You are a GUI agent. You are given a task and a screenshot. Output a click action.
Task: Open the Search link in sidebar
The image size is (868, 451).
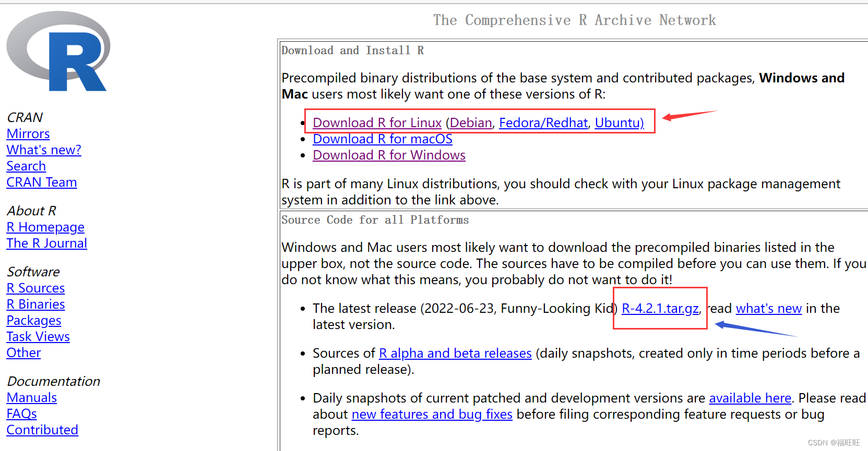26,166
